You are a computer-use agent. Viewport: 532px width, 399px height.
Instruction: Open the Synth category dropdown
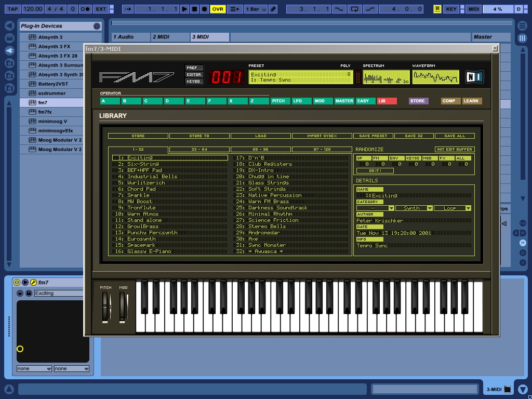(414, 208)
